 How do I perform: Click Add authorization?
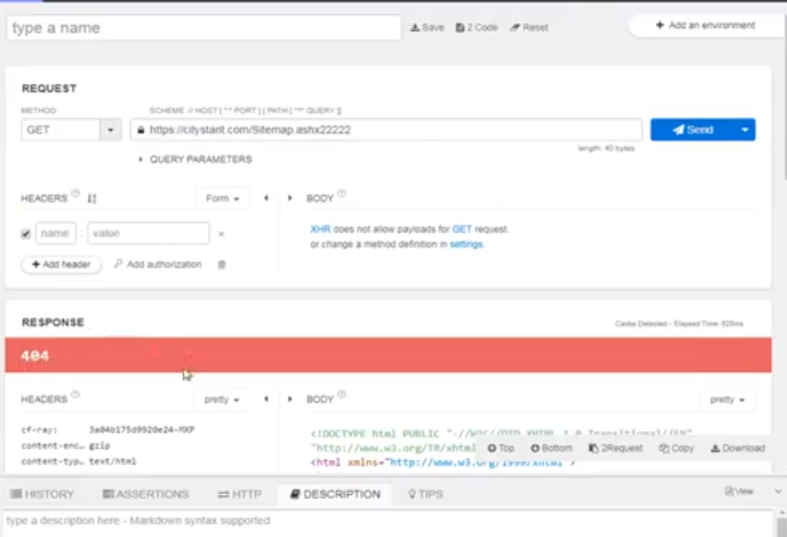click(158, 264)
